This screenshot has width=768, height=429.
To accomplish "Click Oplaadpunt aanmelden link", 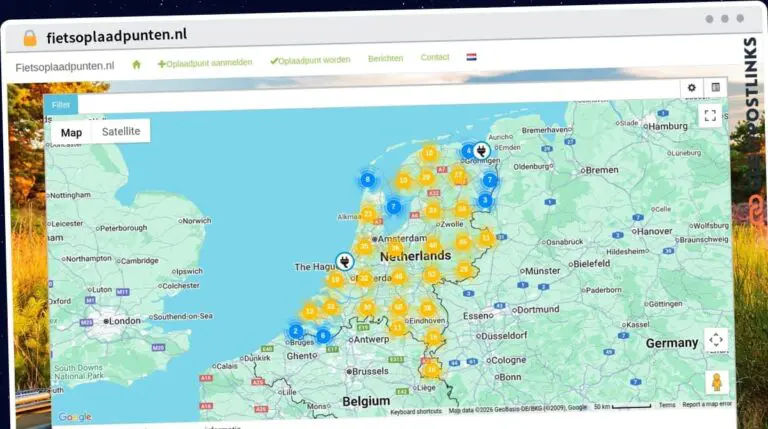I will tap(205, 62).
